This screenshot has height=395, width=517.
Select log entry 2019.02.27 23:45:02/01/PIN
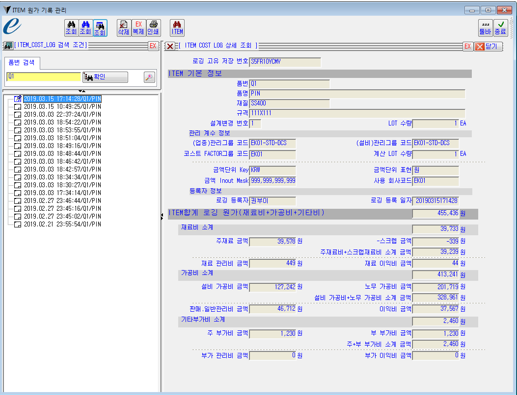[x=62, y=216]
